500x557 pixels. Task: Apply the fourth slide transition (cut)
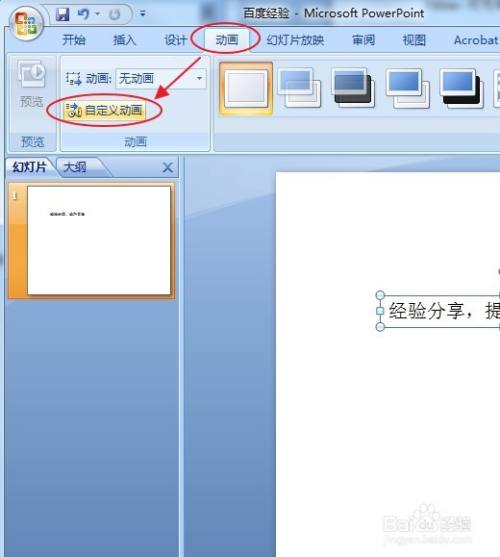tap(407, 88)
